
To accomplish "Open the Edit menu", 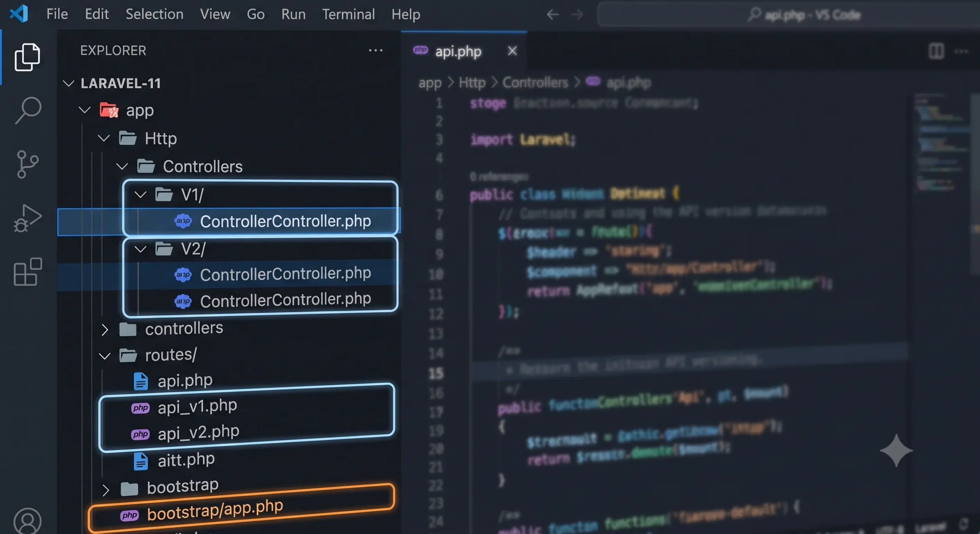I will coord(97,14).
